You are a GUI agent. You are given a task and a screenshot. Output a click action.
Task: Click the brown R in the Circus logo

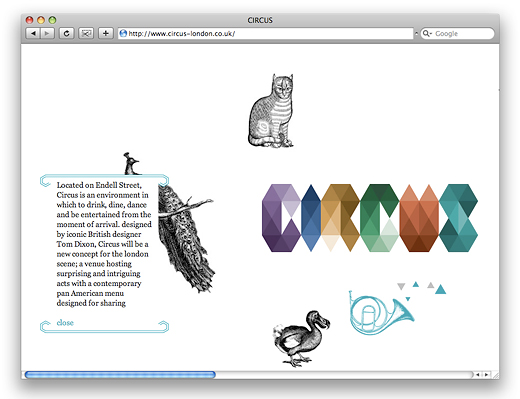[x=340, y=218]
